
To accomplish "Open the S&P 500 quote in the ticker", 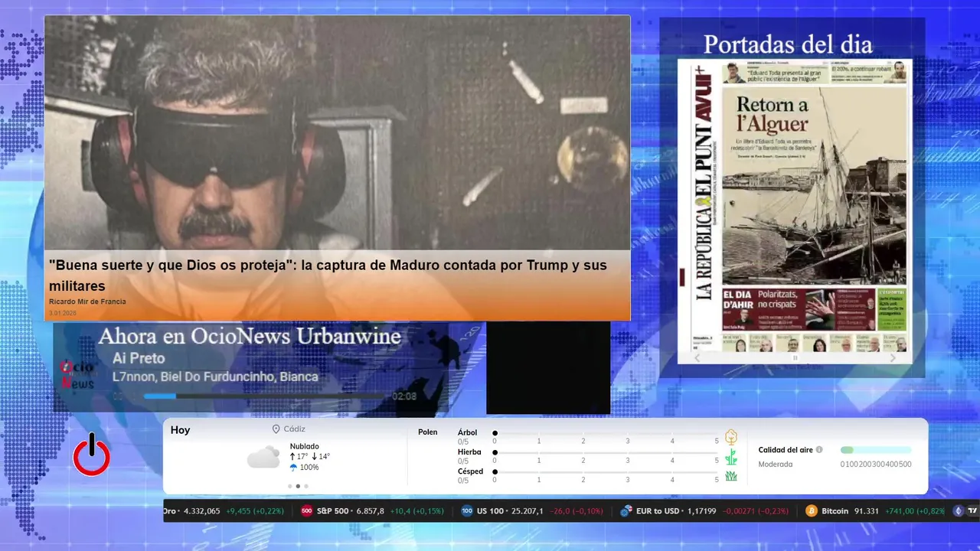I will [x=372, y=510].
